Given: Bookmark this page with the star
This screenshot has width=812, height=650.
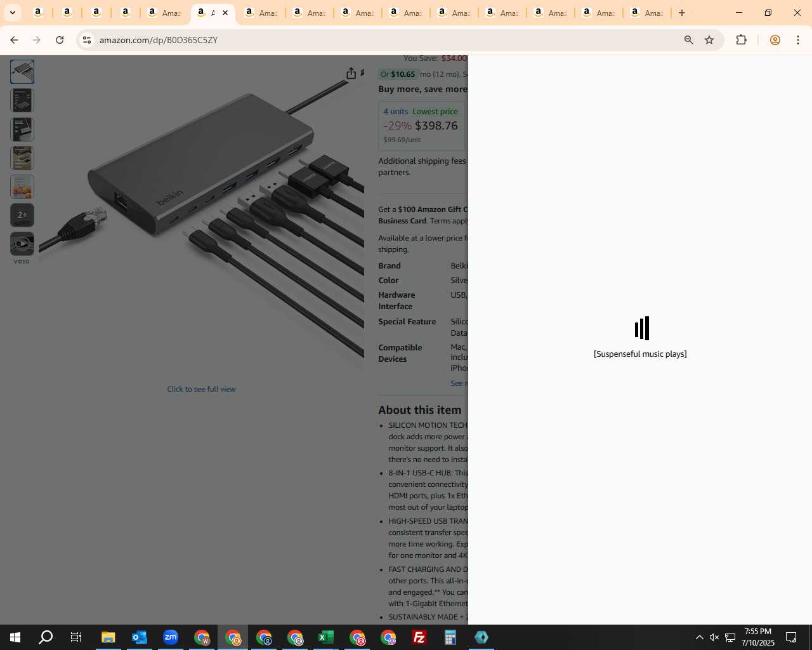Looking at the screenshot, I should pyautogui.click(x=709, y=40).
